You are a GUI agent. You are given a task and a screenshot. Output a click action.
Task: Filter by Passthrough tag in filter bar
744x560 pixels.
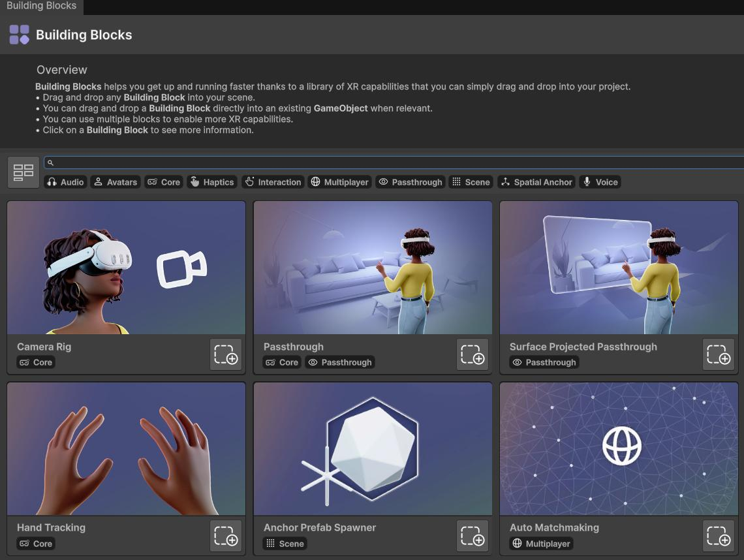pos(411,182)
